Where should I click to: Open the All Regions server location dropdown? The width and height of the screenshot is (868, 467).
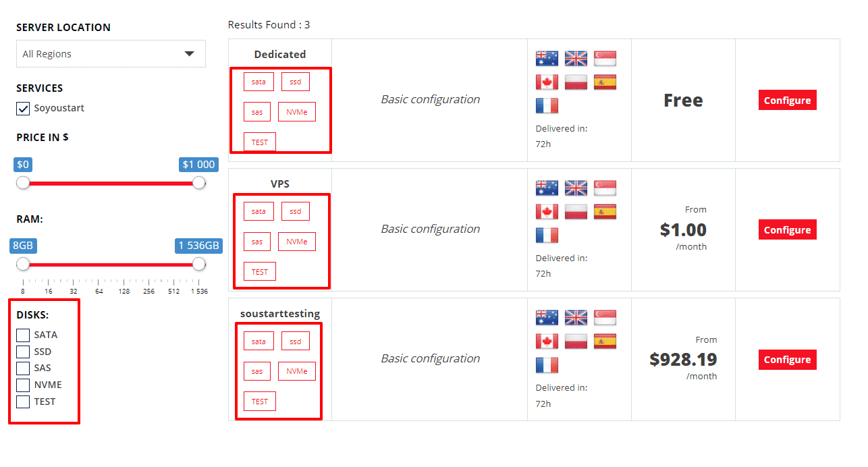(111, 54)
